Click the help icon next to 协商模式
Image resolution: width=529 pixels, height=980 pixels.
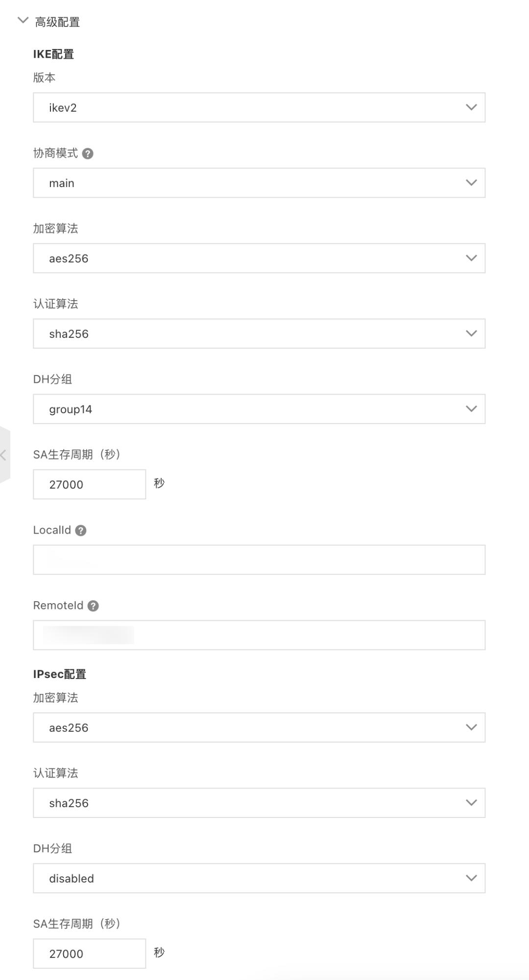87,153
